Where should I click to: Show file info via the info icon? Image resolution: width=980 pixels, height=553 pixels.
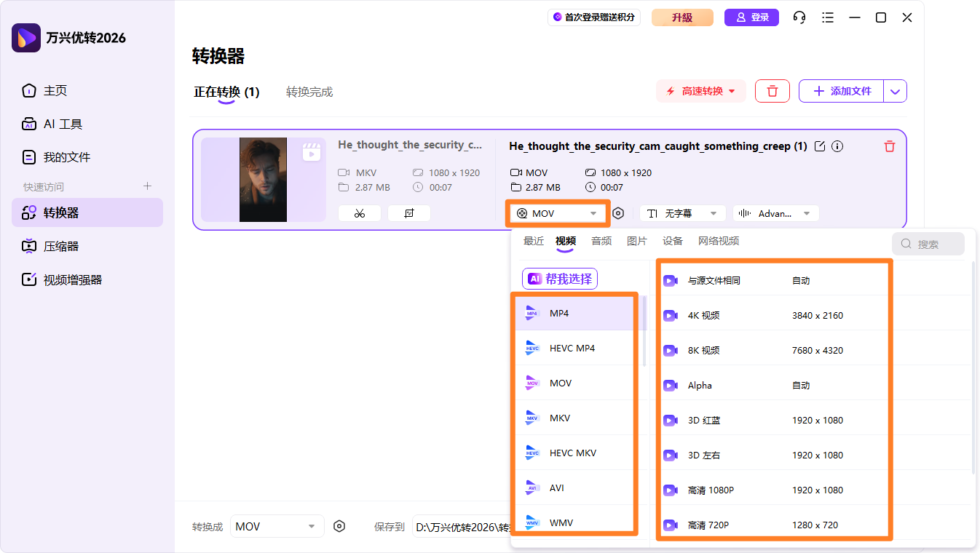click(837, 146)
